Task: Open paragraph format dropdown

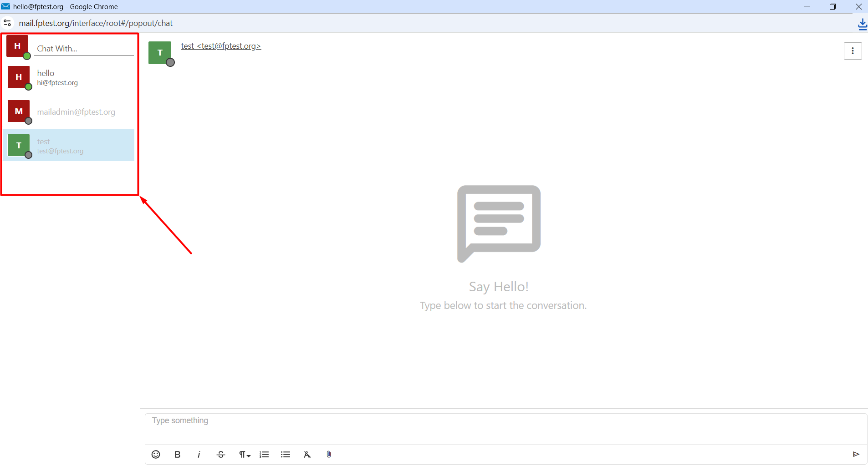Action: click(245, 454)
